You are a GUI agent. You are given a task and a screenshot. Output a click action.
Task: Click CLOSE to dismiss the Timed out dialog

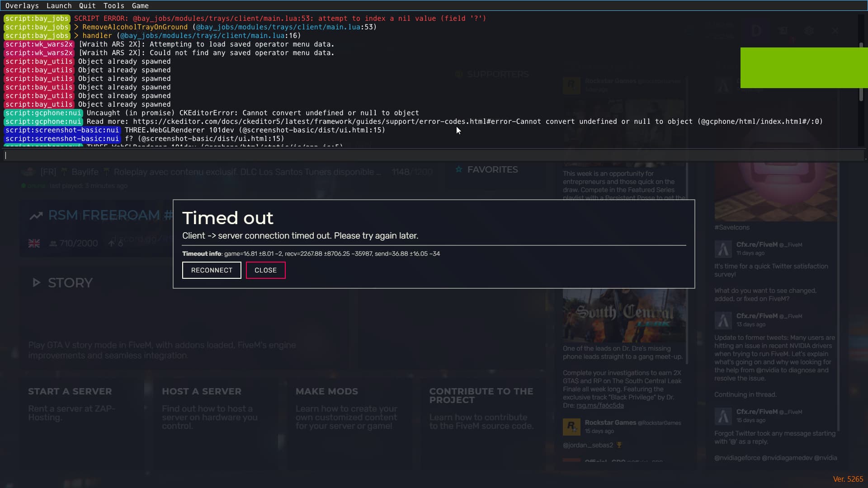click(265, 270)
